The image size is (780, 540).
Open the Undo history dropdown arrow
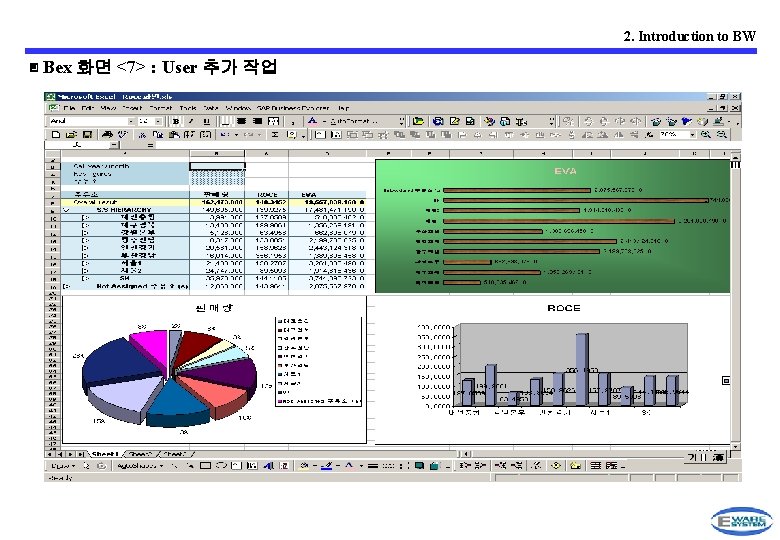pyautogui.click(x=236, y=135)
